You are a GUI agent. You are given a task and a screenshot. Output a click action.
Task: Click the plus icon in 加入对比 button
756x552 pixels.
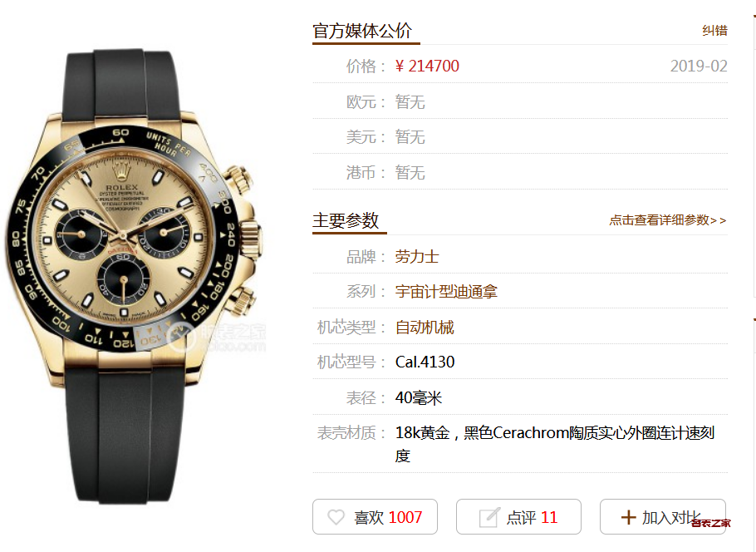coord(628,517)
